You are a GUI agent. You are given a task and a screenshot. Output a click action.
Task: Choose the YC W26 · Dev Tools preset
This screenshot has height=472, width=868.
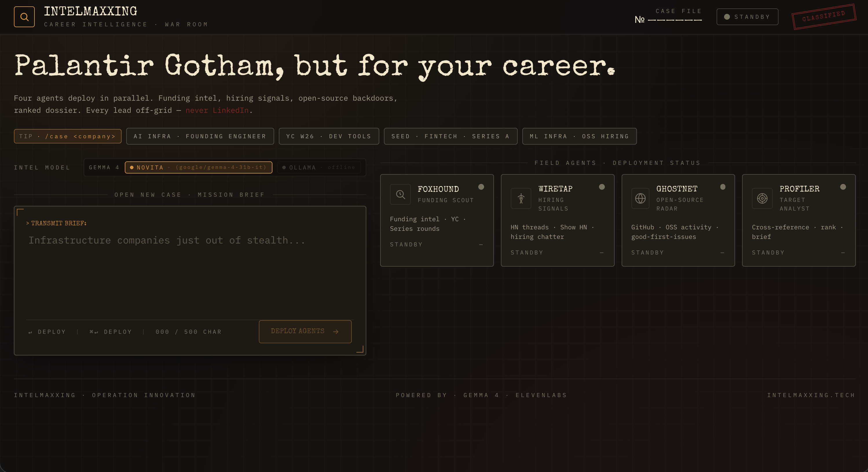(329, 136)
